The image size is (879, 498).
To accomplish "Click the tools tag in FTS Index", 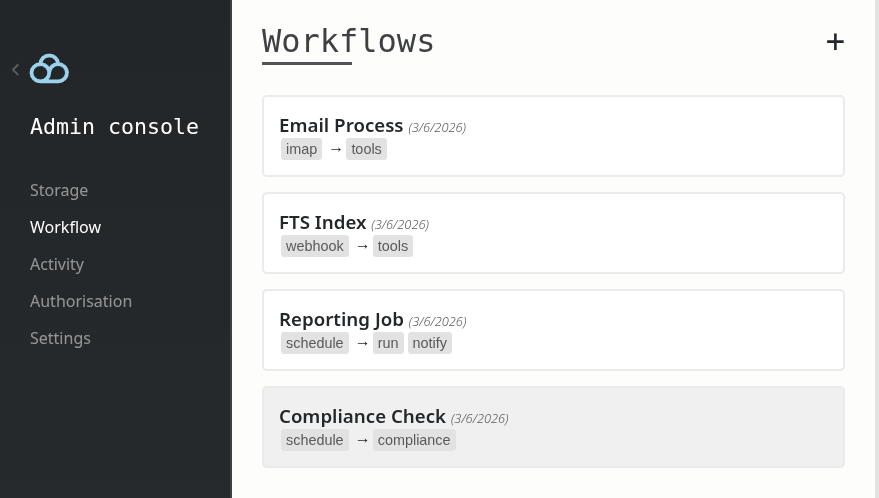I will (x=392, y=246).
